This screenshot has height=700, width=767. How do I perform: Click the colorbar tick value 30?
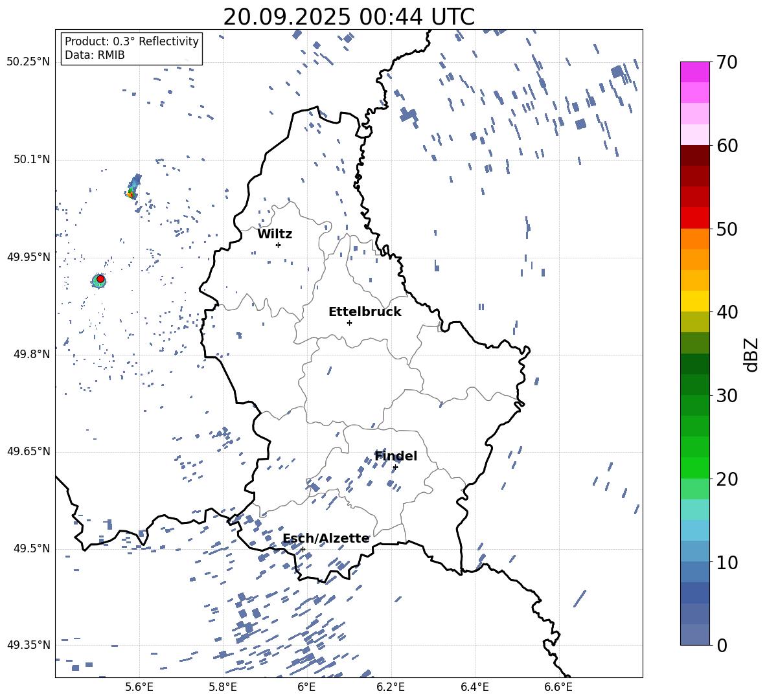coord(727,396)
